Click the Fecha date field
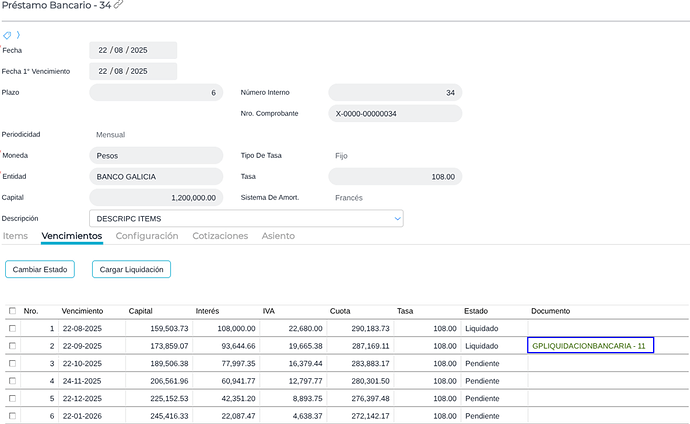 point(133,50)
